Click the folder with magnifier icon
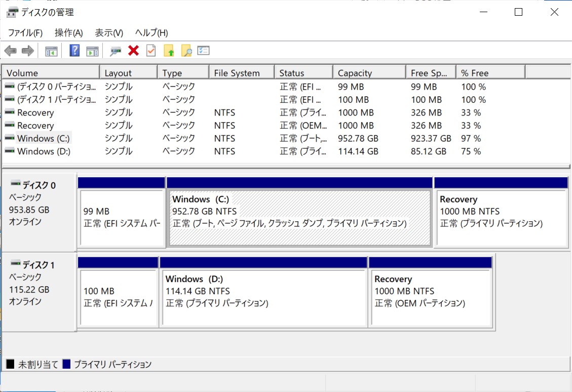Viewport: 572px width, 392px height. coord(186,51)
